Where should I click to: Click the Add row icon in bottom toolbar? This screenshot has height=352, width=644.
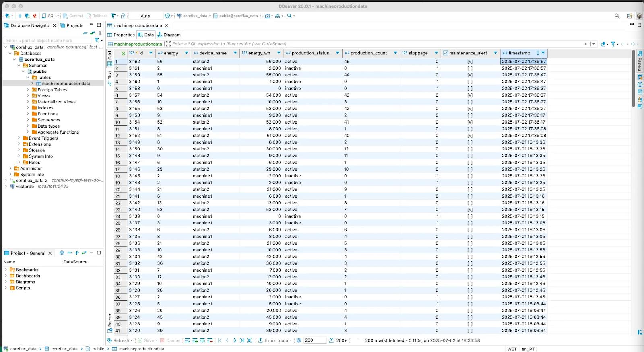click(x=195, y=340)
